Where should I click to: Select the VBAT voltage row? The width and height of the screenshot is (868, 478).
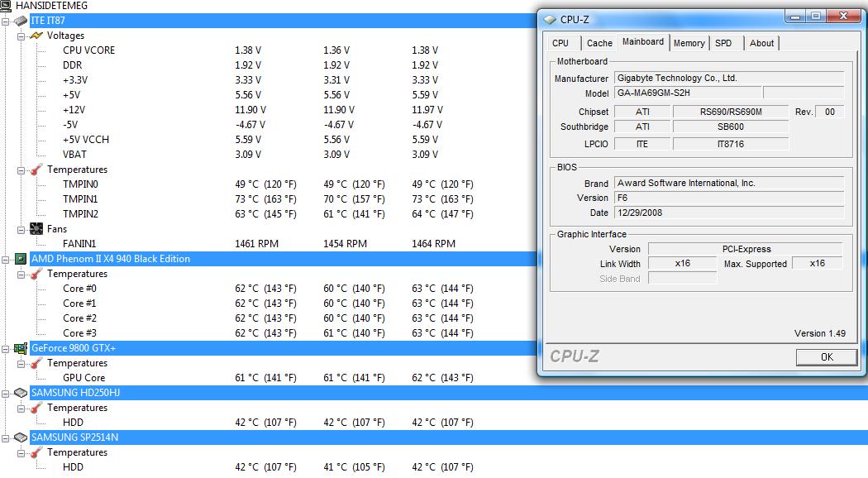point(74,155)
